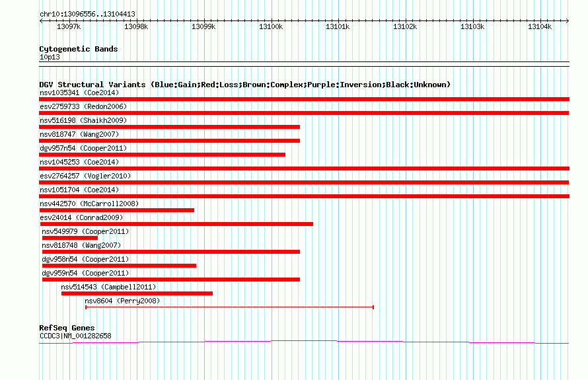Click the right arrowhead of the ruler
The image size is (588, 380).
[568, 20]
